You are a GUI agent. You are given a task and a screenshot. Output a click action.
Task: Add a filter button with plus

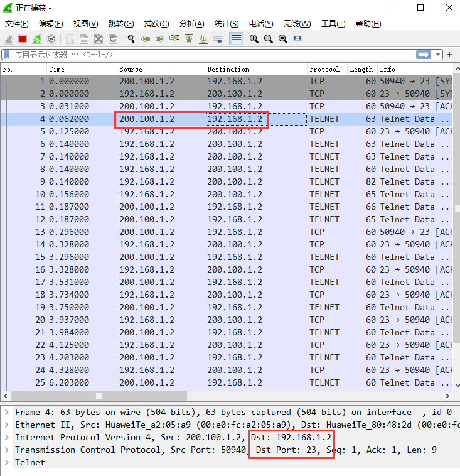coord(449,55)
